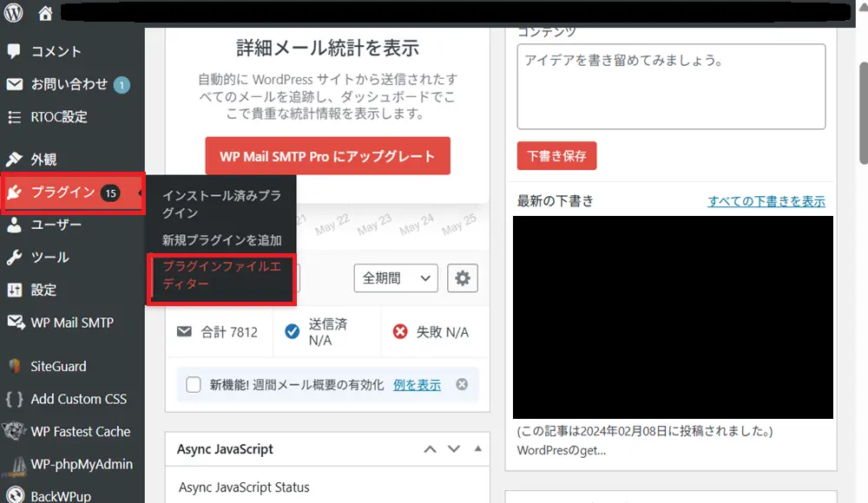Image resolution: width=868 pixels, height=503 pixels.
Task: Dismiss the weekly email summary notice
Action: click(462, 384)
